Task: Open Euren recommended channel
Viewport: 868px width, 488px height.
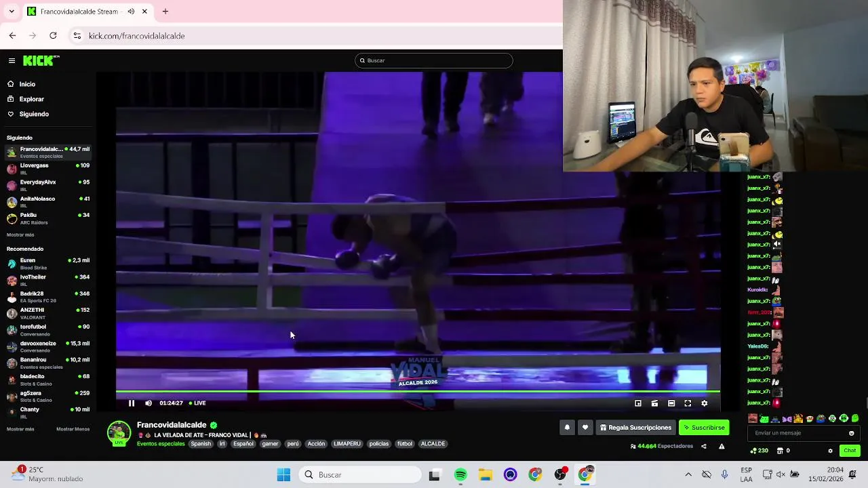Action: (x=47, y=264)
